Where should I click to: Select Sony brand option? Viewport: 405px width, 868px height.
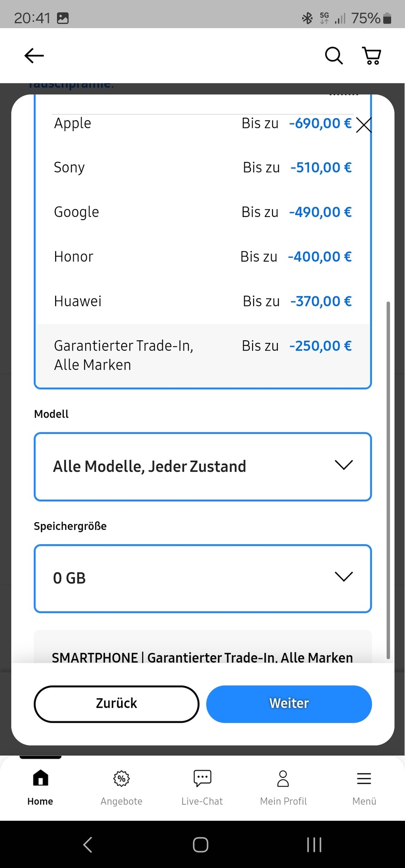tap(203, 168)
